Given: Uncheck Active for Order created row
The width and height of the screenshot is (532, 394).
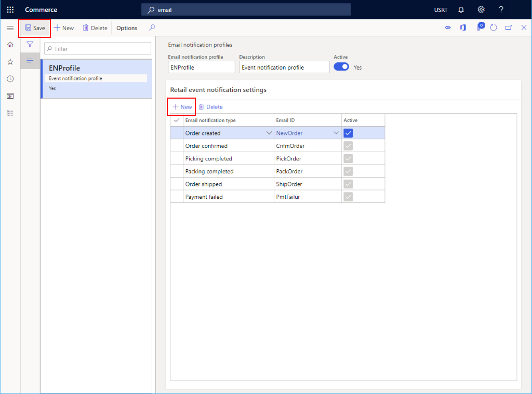Looking at the screenshot, I should (348, 132).
